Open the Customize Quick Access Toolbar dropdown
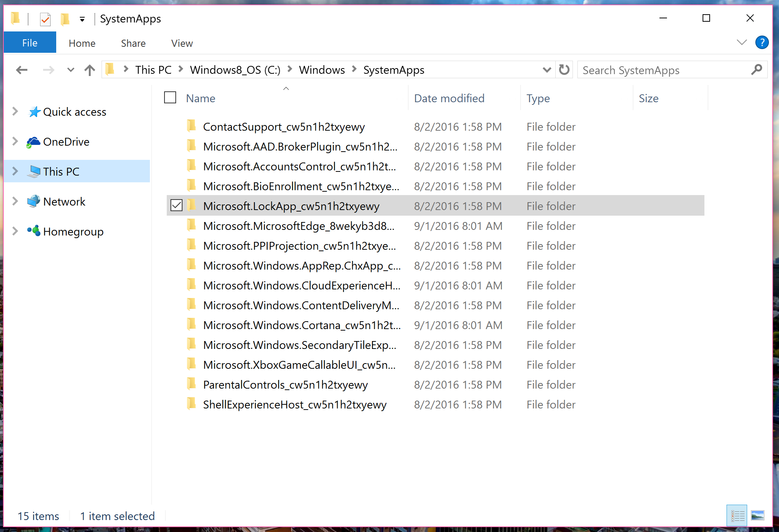This screenshot has height=532, width=779. point(82,19)
